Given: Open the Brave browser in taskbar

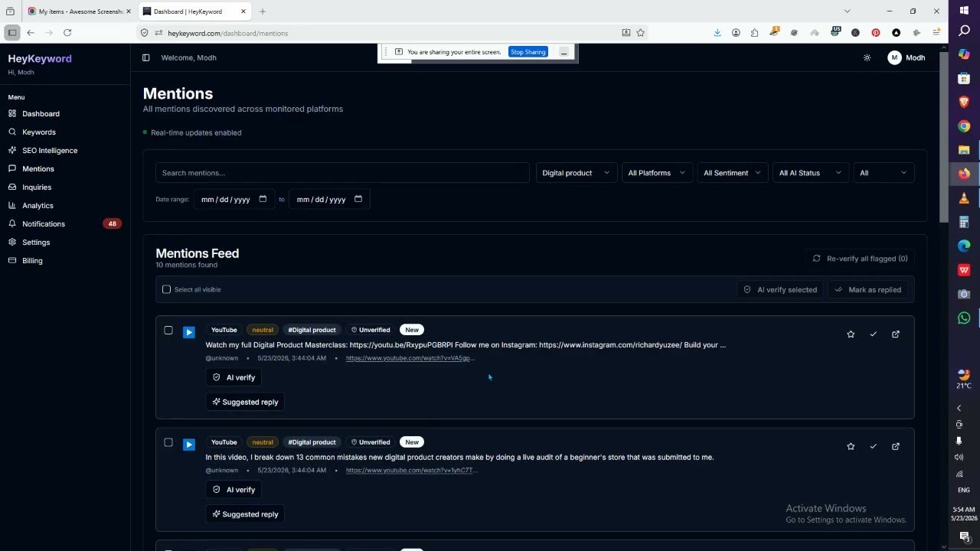Looking at the screenshot, I should pyautogui.click(x=964, y=102).
